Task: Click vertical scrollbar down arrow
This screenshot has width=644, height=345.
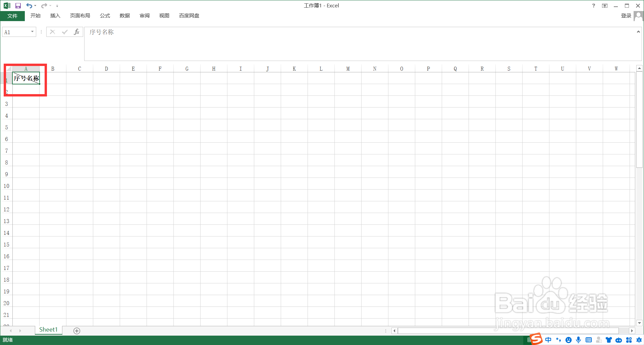Action: point(639,323)
